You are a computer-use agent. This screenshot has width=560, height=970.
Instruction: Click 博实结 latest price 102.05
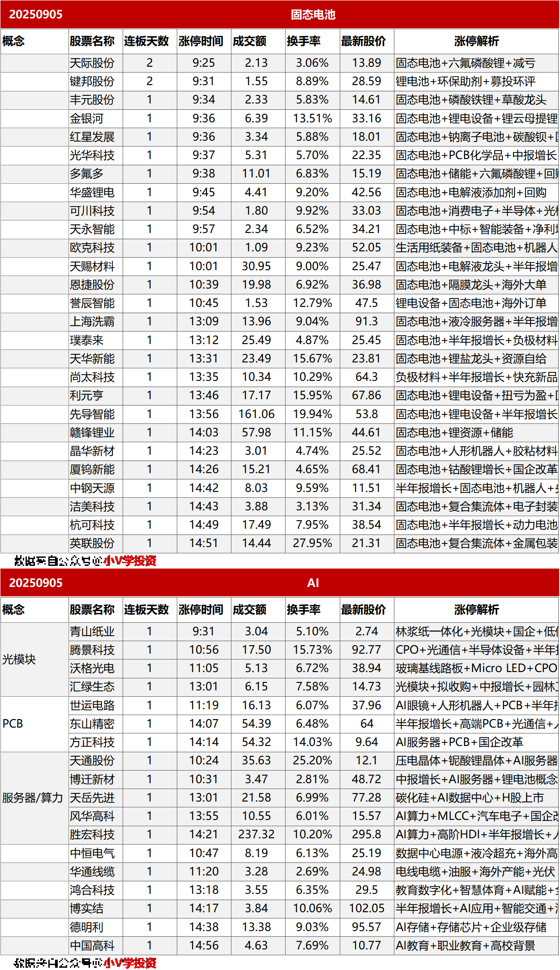pos(367,909)
